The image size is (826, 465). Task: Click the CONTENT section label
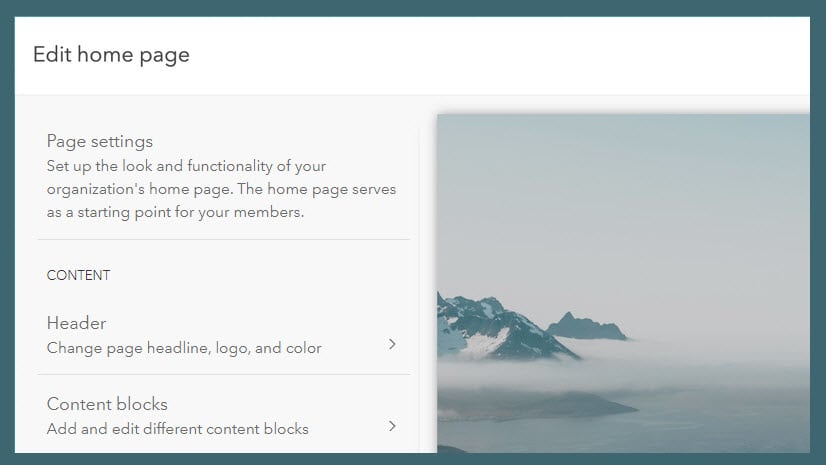click(78, 275)
